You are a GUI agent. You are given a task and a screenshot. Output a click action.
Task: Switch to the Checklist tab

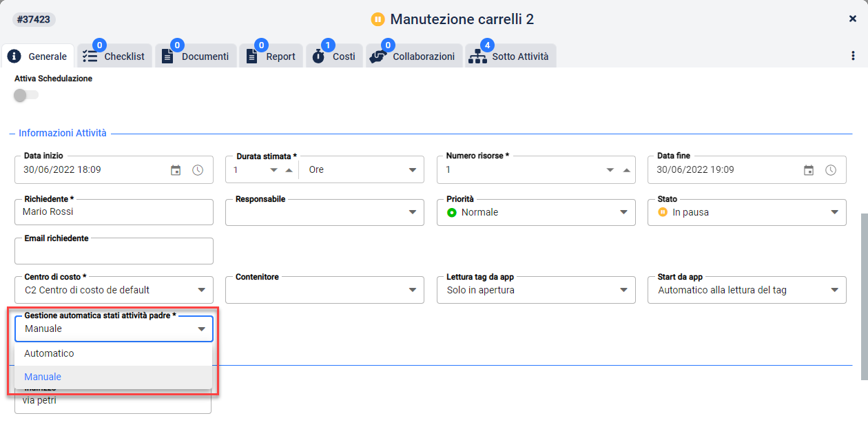114,56
